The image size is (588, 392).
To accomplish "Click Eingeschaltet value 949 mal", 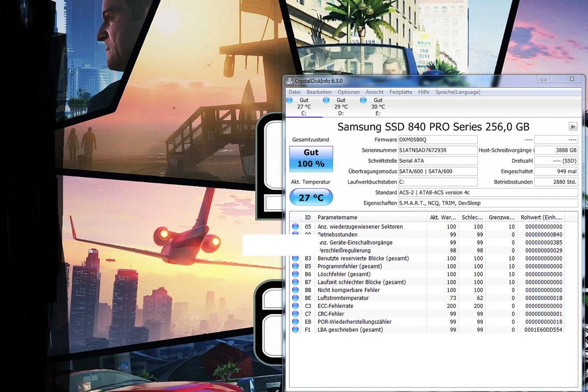I will 556,172.
